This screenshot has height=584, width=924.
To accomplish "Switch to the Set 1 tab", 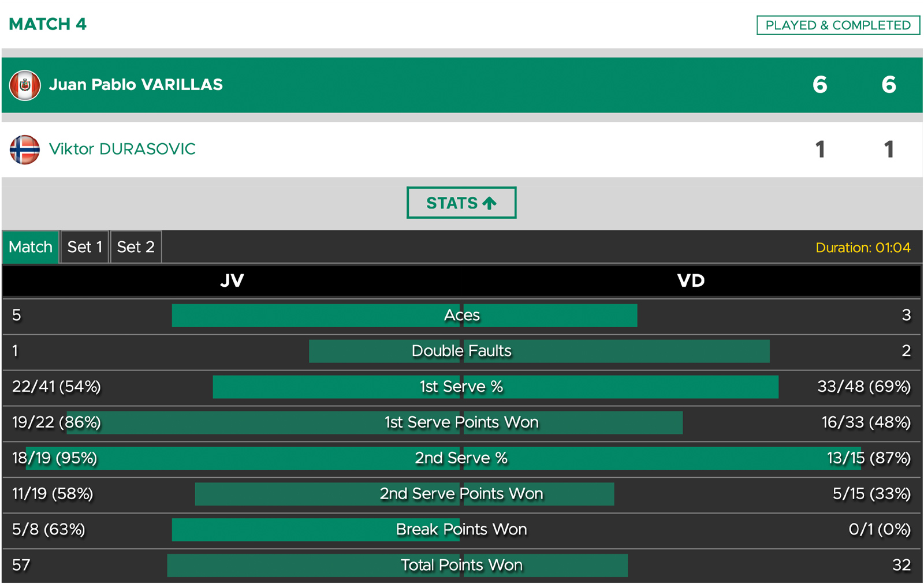I will click(x=84, y=247).
